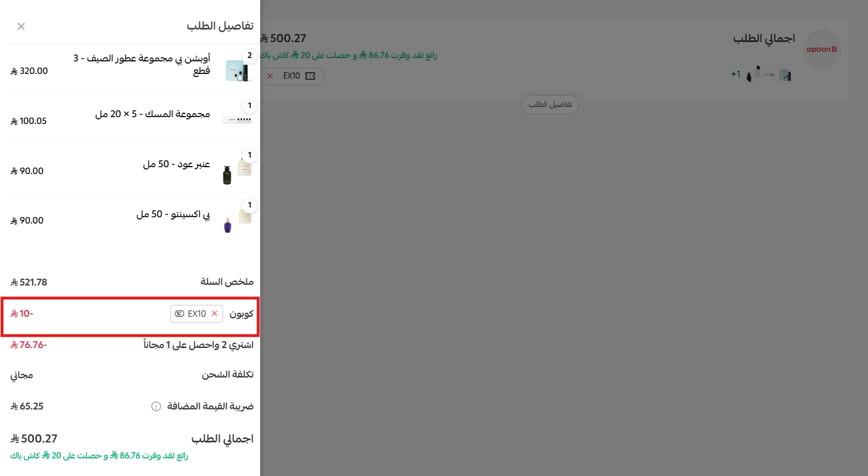Click the green savings and cashback note in the panel
Image resolution: width=868 pixels, height=476 pixels.
pyautogui.click(x=99, y=456)
